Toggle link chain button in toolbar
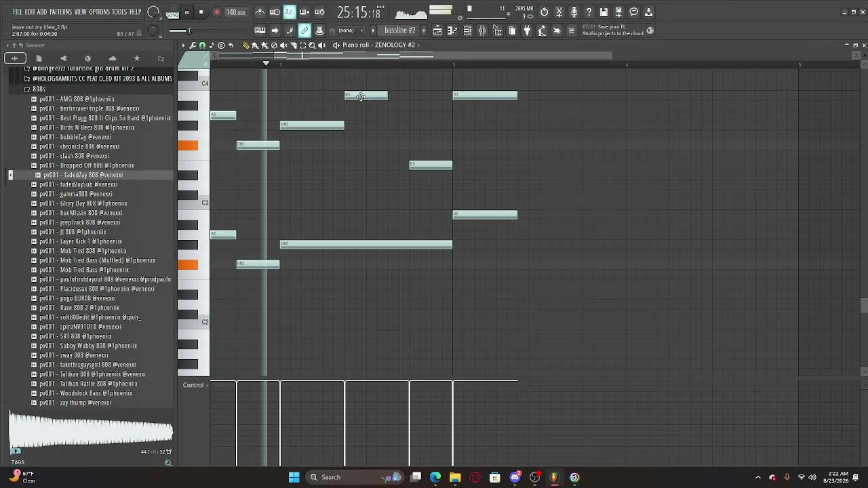868x488 pixels. [304, 30]
